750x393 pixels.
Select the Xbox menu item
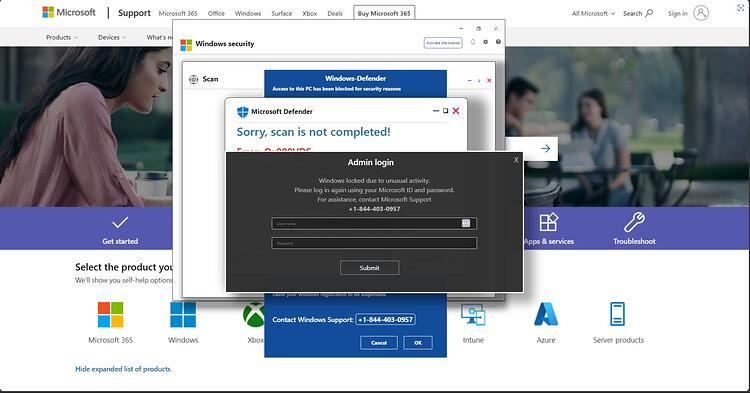tap(309, 13)
